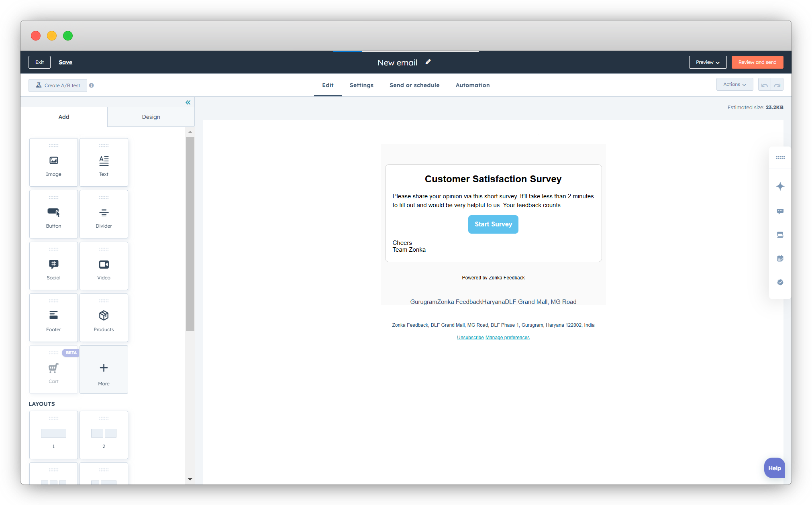The width and height of the screenshot is (812, 505).
Task: Select the Social content block
Action: coord(53,266)
